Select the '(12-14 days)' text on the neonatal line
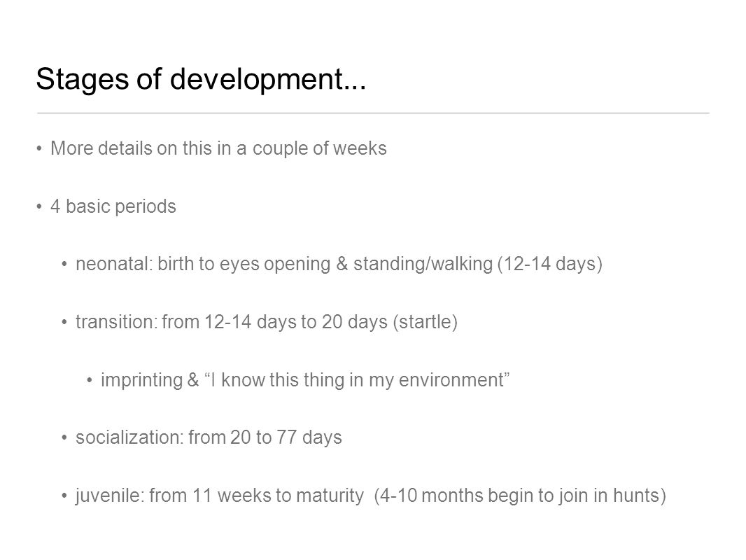Viewport: 746px width, 560px height. click(x=550, y=264)
